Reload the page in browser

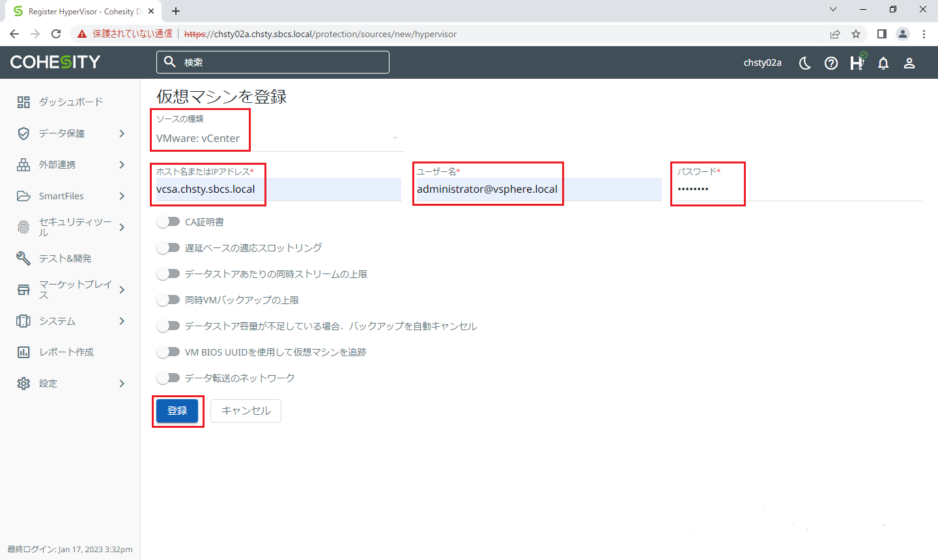point(56,34)
